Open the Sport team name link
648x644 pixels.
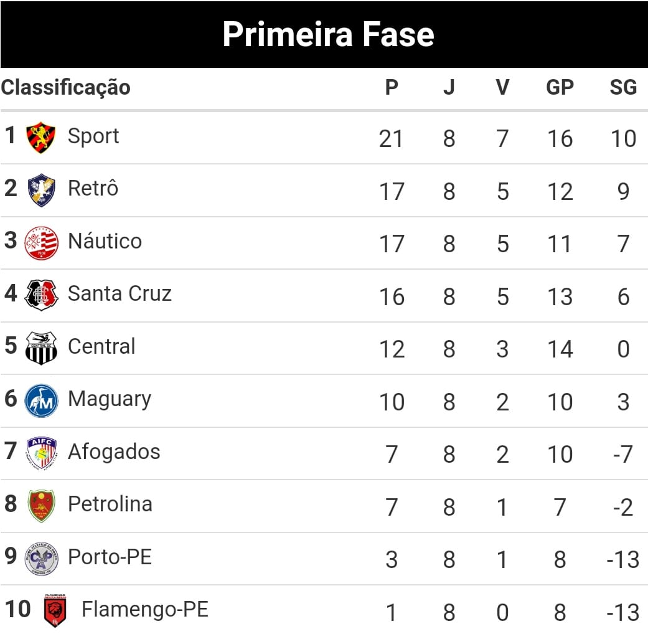pos(93,136)
